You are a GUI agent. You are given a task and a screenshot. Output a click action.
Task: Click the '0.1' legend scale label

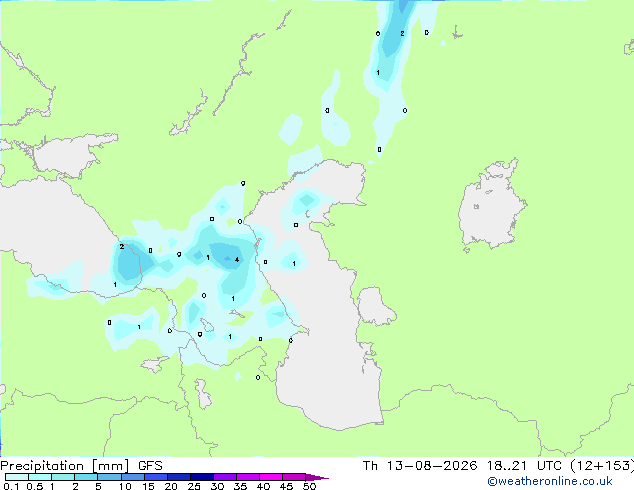click(11, 486)
